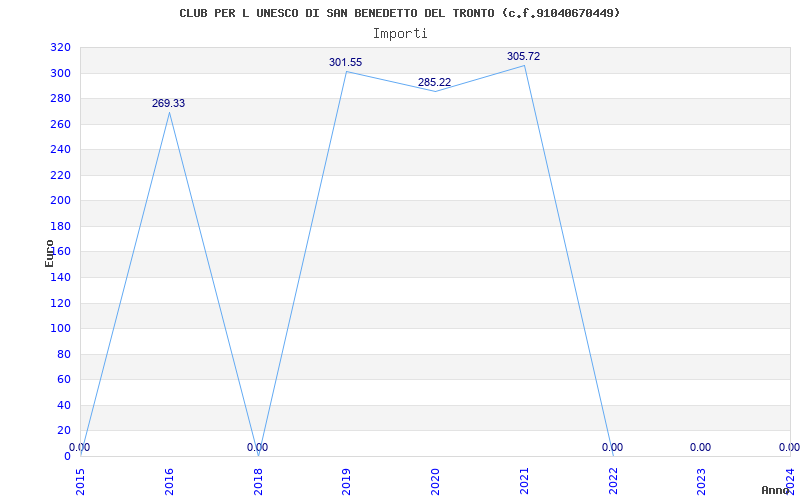Viewport: 800px width, 500px height.
Task: Click y-axis value 220
Action: (x=60, y=175)
